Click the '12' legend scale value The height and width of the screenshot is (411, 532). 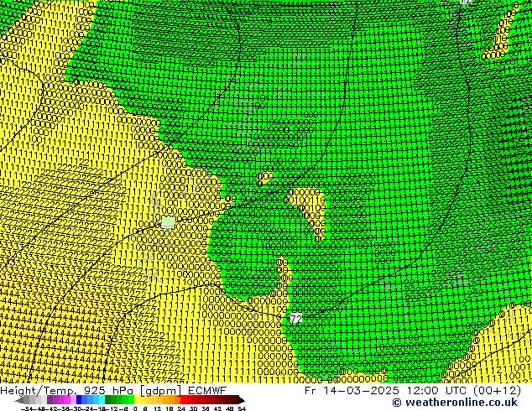pyautogui.click(x=158, y=409)
